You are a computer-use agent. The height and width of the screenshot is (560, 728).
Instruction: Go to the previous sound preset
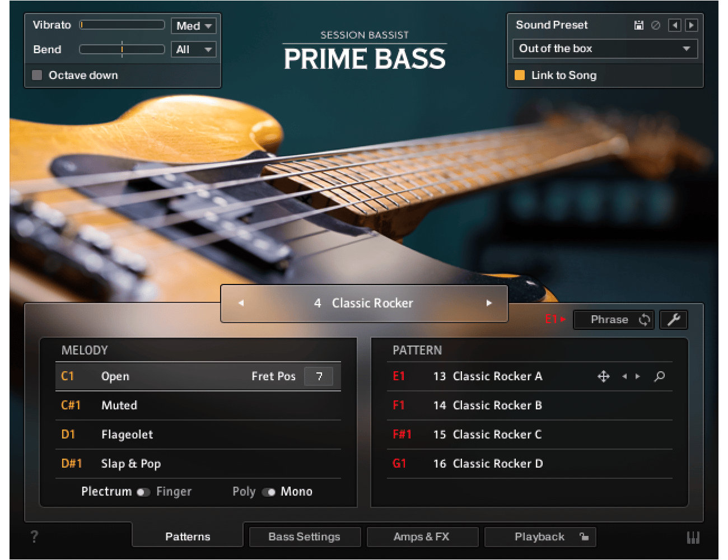675,25
